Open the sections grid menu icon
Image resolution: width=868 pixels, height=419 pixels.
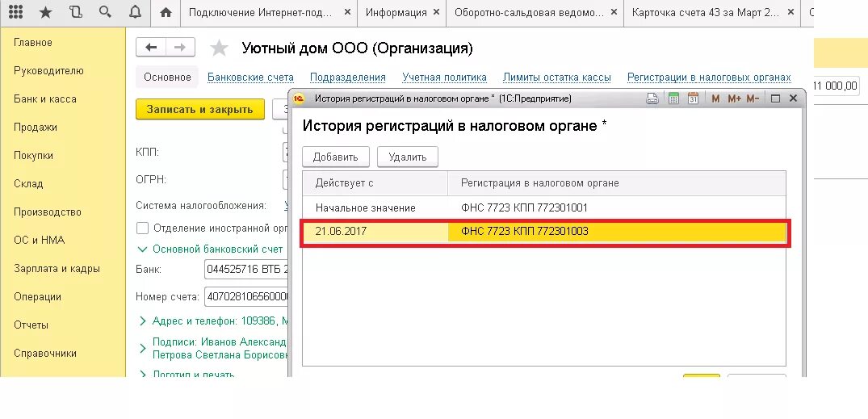[16, 12]
